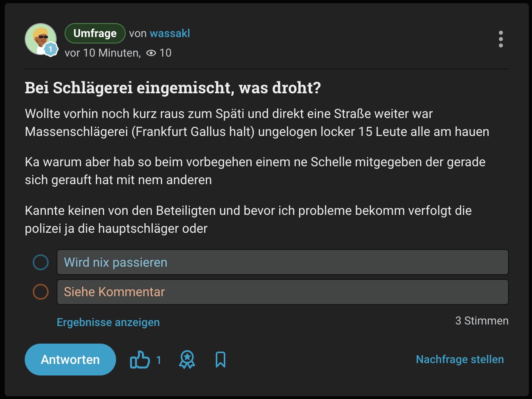The height and width of the screenshot is (399, 532).
Task: Open the three-dot options menu
Action: point(500,39)
